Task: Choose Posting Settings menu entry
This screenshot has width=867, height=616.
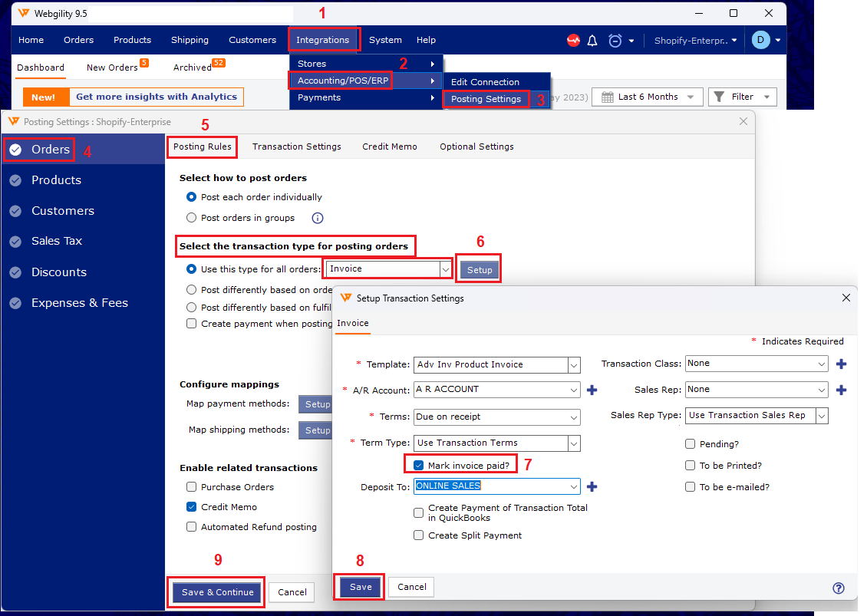Action: point(486,99)
